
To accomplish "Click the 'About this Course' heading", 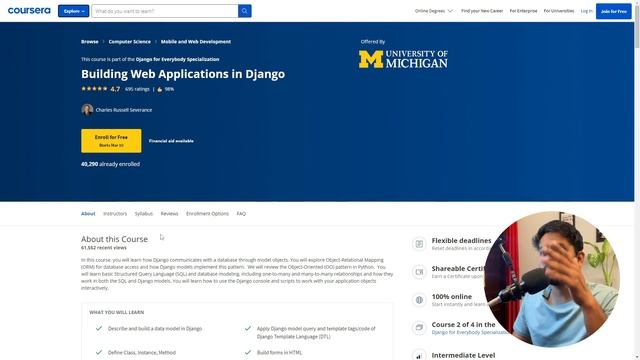I will [x=114, y=239].
